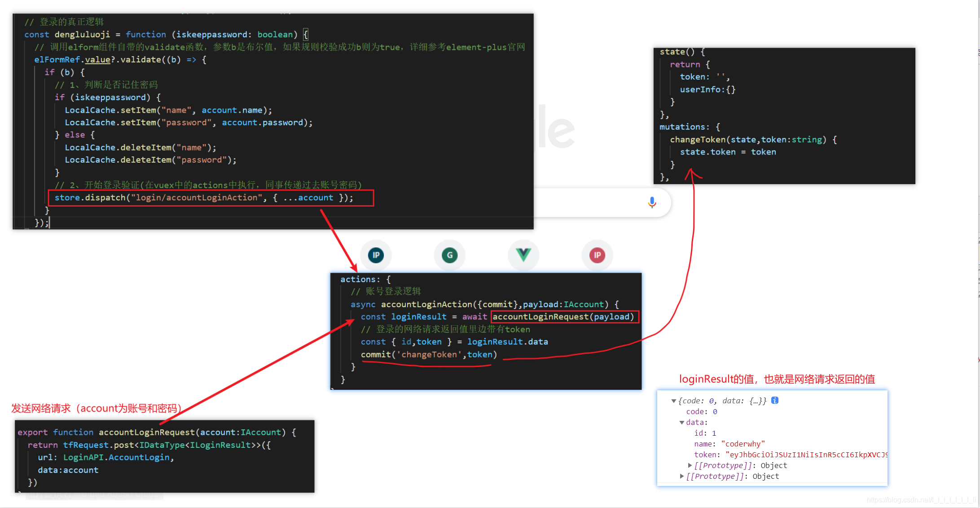Collapse the {code: 0, data: {…}} object
The height and width of the screenshot is (508, 980).
[673, 401]
